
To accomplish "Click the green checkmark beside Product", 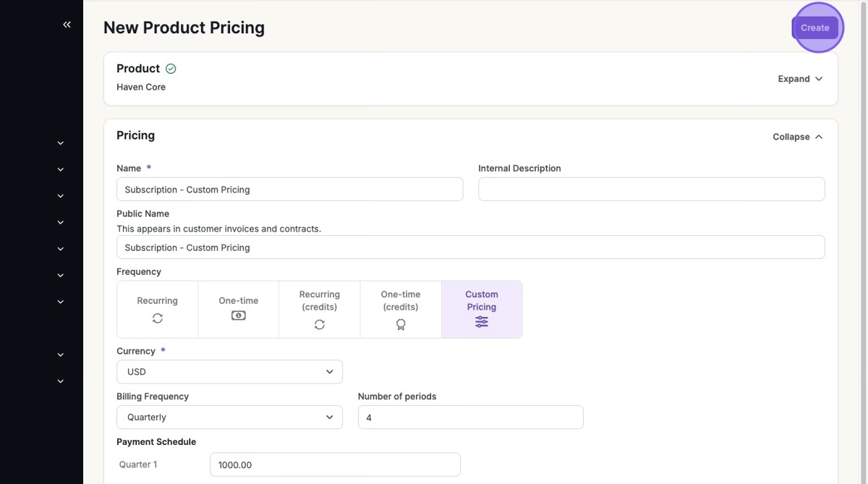I will click(x=171, y=69).
